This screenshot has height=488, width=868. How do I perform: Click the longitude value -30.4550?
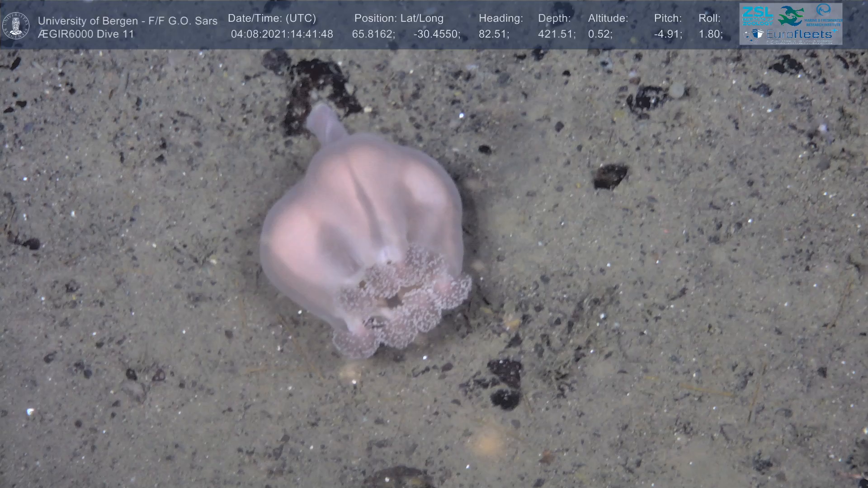436,34
